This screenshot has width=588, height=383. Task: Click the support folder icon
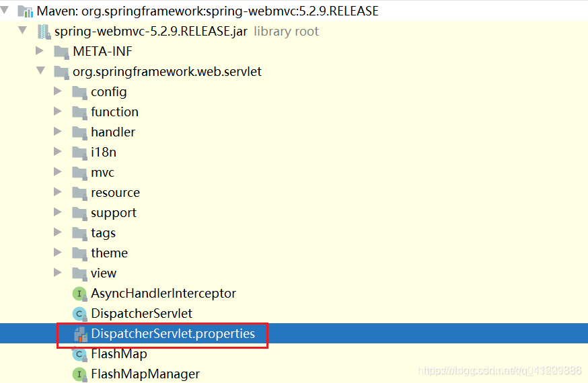point(79,213)
